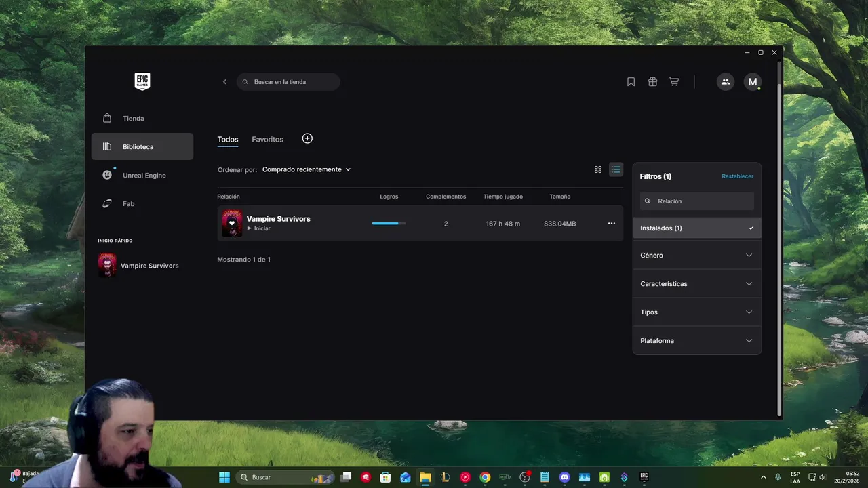The width and height of the screenshot is (868, 488).
Task: Open the shopping cart icon
Action: pos(674,82)
